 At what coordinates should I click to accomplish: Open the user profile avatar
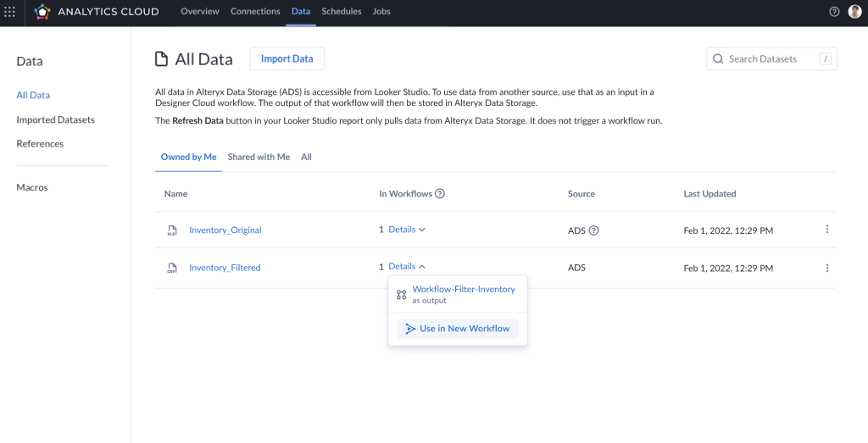pyautogui.click(x=854, y=12)
